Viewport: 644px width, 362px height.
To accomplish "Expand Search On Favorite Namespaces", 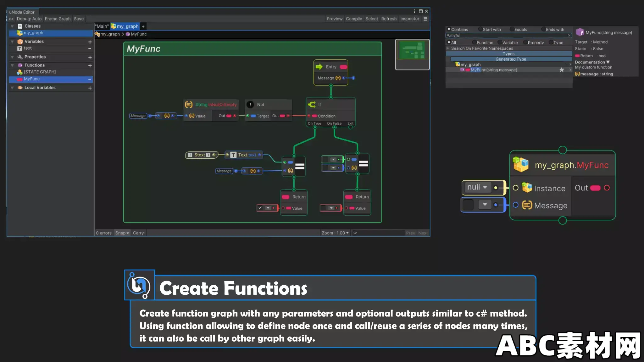I will tap(448, 48).
